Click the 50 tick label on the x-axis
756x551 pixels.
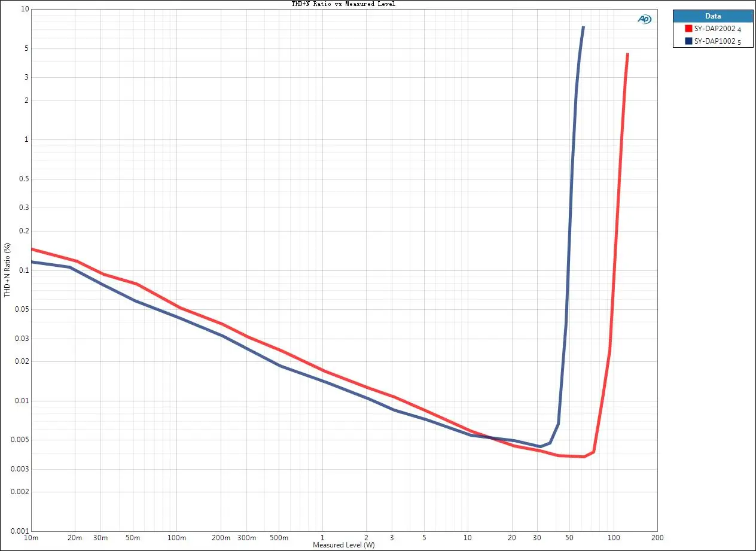click(x=569, y=538)
